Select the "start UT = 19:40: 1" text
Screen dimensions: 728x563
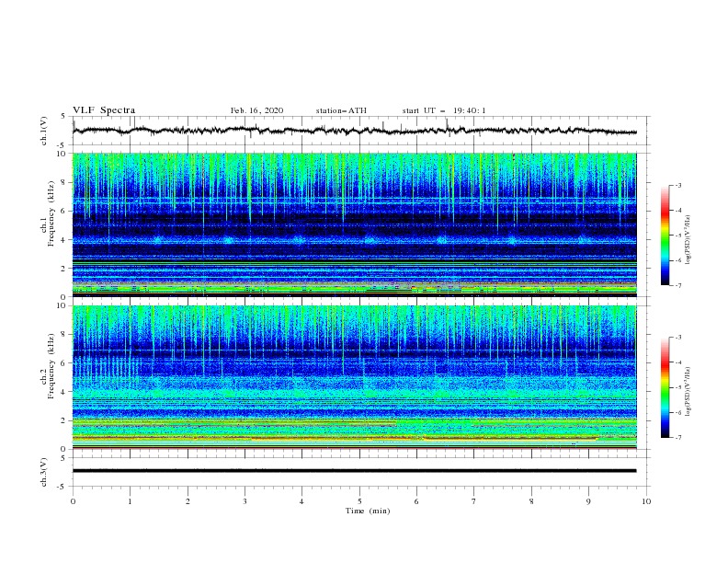444,110
